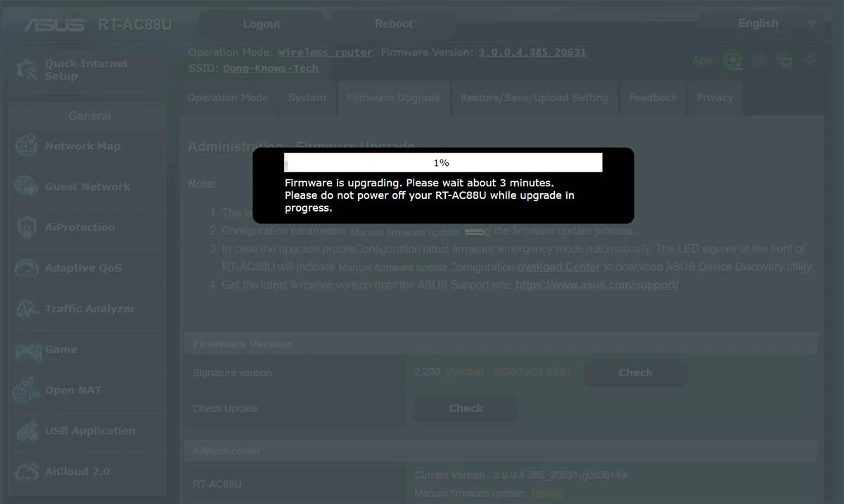
Task: Click the Download Center link
Action: tap(559, 267)
